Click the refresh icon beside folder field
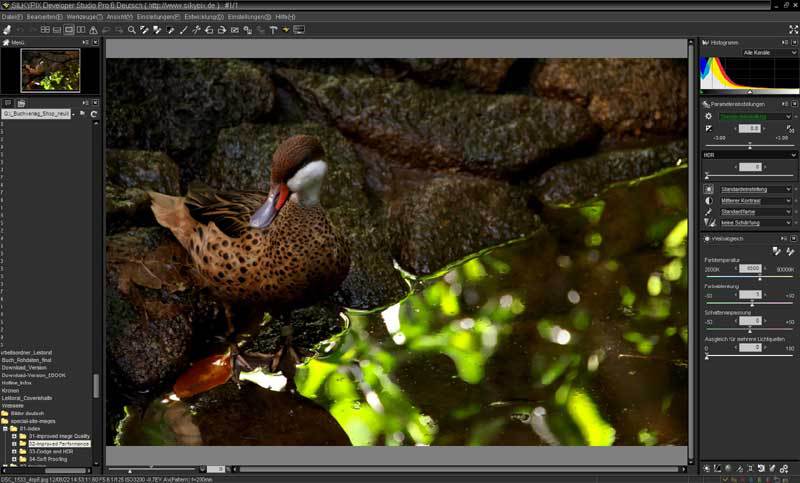This screenshot has height=483, width=800. click(x=94, y=114)
